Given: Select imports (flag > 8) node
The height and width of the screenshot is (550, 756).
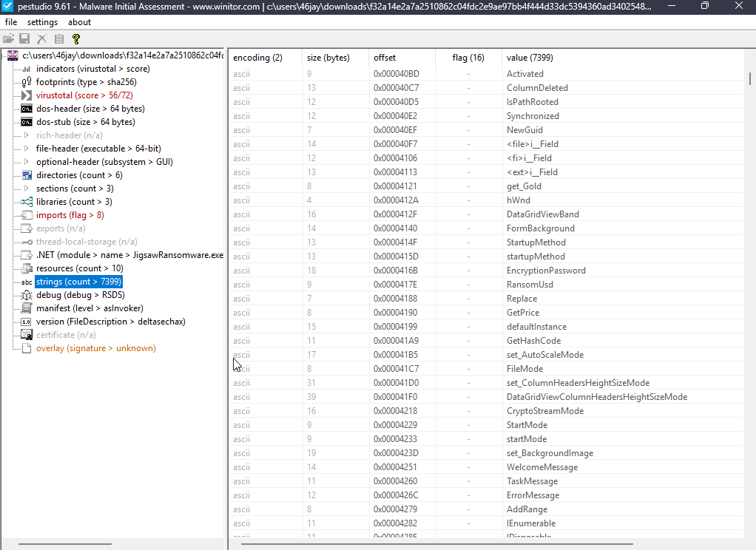Looking at the screenshot, I should click(x=70, y=215).
